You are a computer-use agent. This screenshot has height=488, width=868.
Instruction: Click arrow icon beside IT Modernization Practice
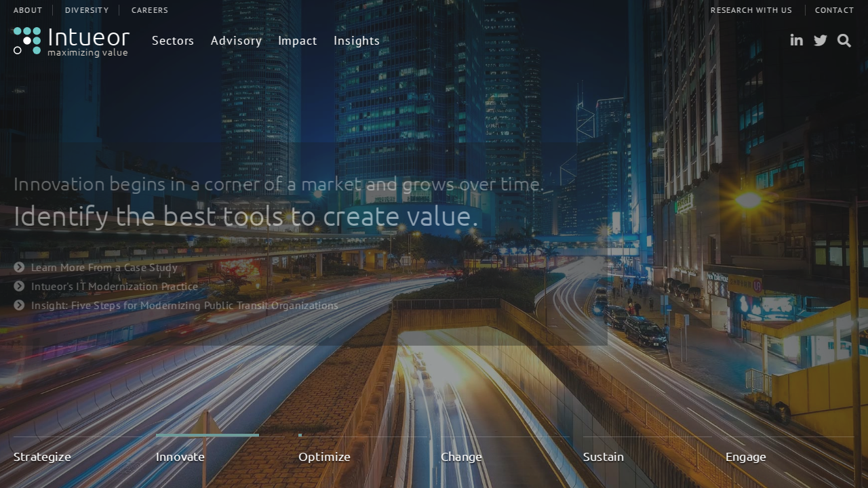click(19, 287)
